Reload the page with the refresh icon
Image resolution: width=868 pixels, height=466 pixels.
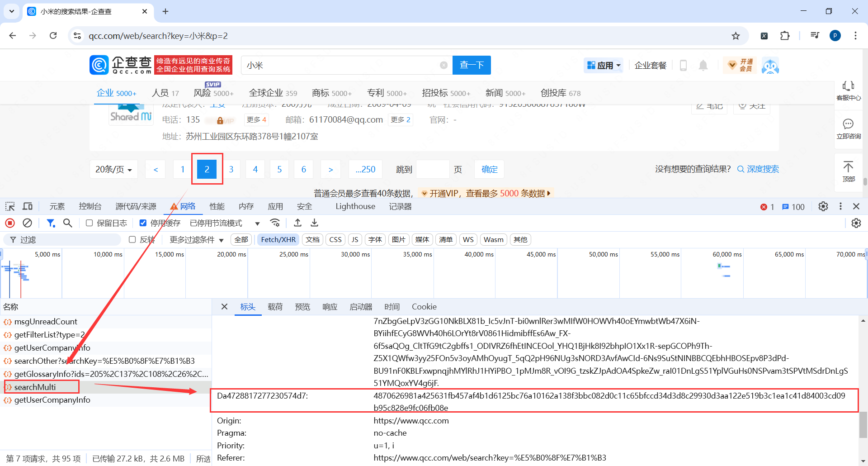point(53,36)
